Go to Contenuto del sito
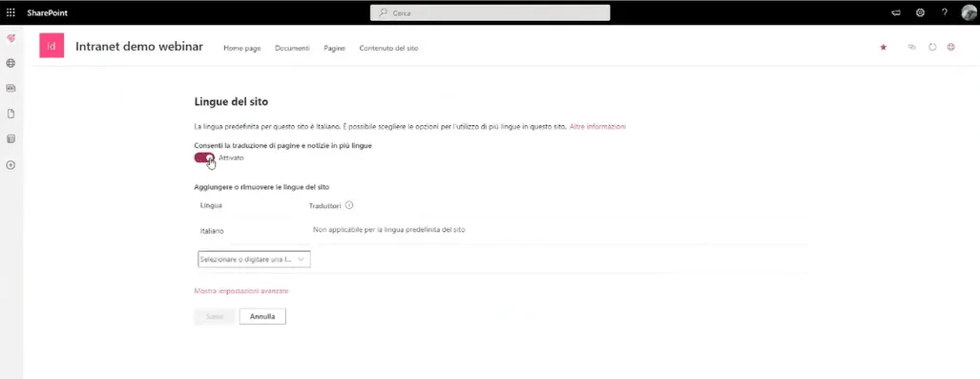This screenshot has width=980, height=379. (x=388, y=48)
